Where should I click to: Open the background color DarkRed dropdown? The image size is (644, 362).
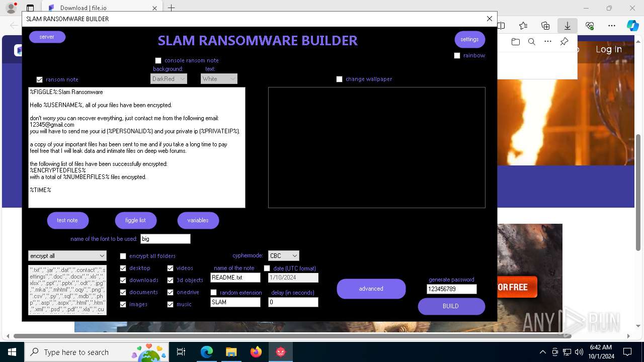coord(169,79)
